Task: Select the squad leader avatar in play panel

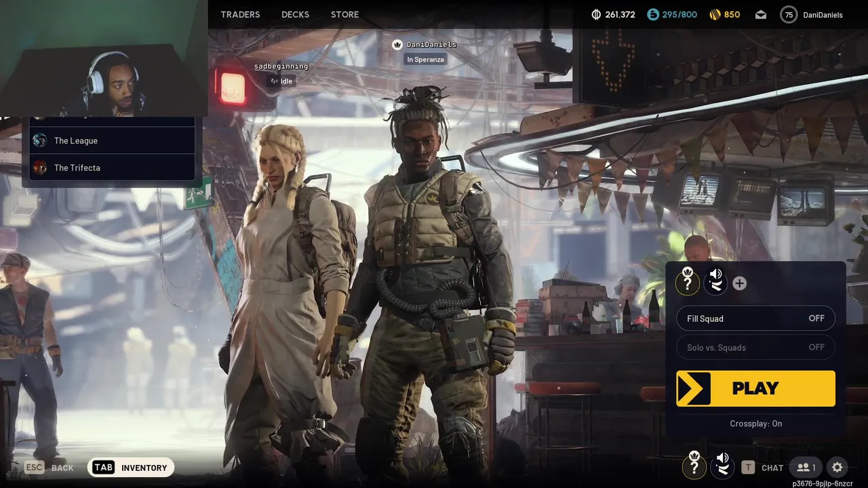Action: point(688,281)
